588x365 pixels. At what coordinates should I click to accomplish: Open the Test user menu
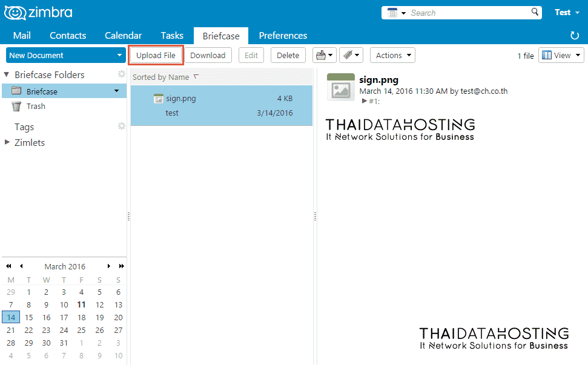(567, 12)
